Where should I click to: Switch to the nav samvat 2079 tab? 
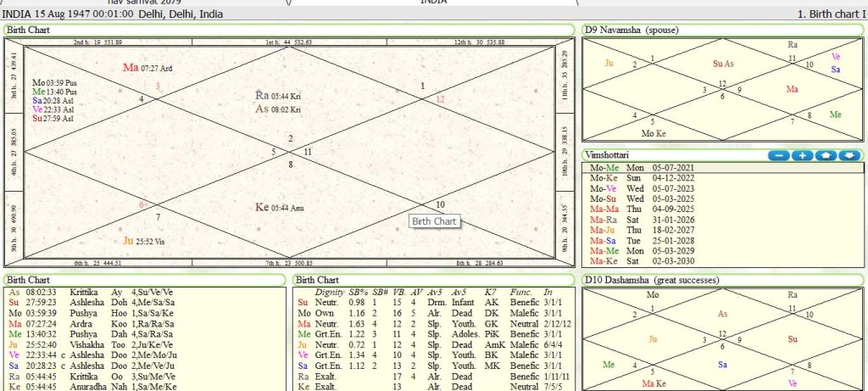[x=144, y=3]
